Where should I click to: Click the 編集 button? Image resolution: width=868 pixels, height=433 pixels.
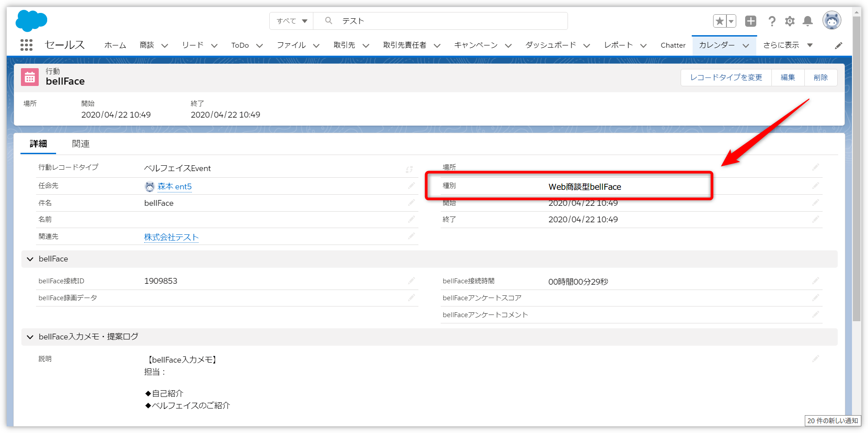[x=787, y=78]
